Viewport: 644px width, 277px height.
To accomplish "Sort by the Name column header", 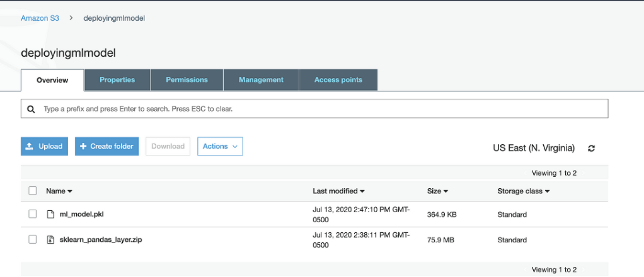I will (x=59, y=191).
